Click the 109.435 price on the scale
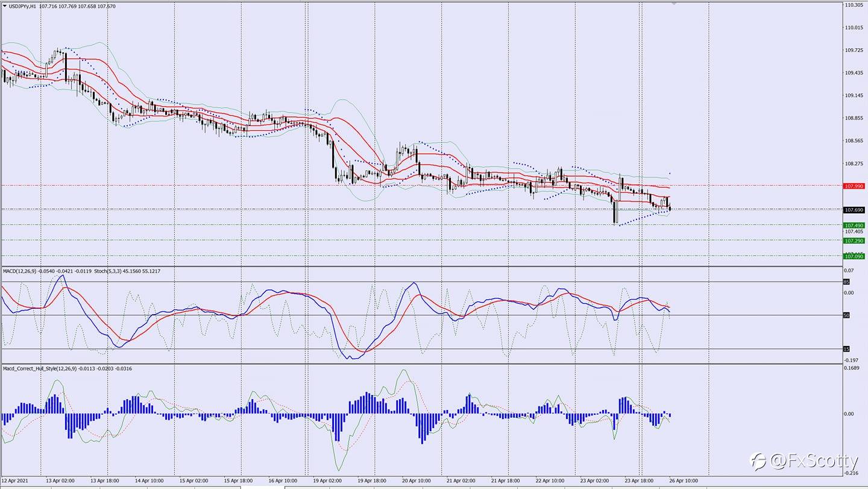Screen dimensions: 868x489 coord(854,73)
